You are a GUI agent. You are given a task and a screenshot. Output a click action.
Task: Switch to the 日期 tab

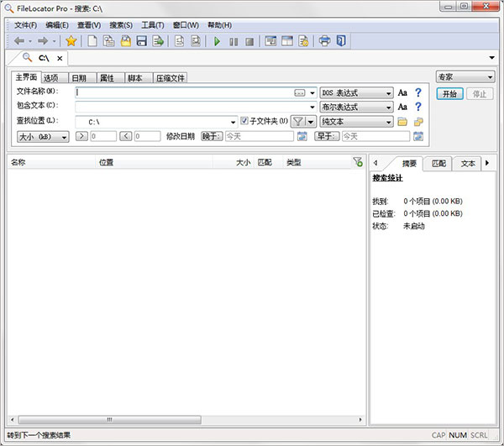(82, 78)
